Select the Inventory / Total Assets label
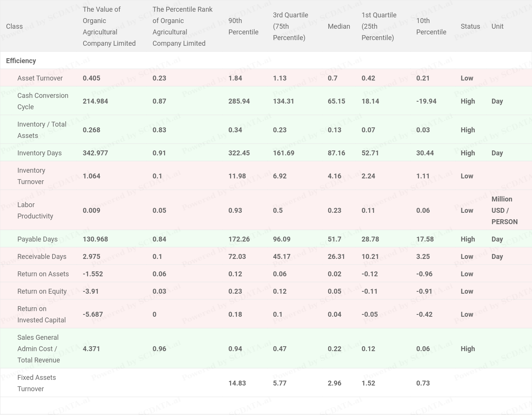The width and height of the screenshot is (532, 415). coord(42,130)
